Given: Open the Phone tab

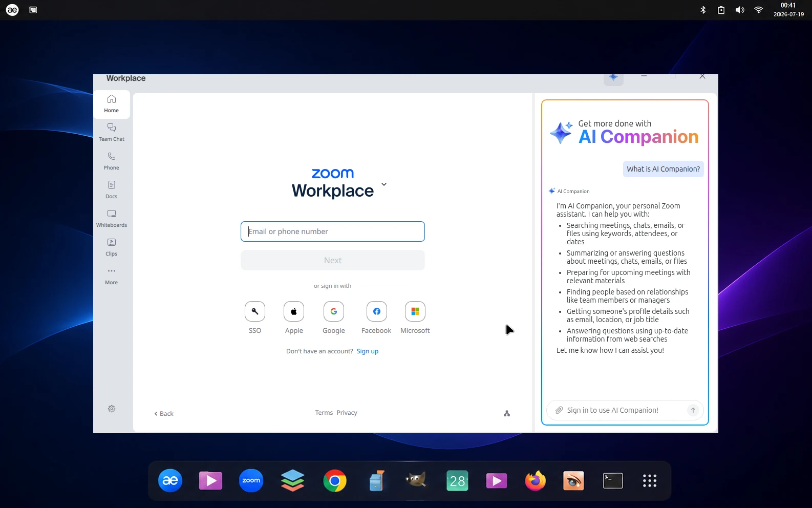Looking at the screenshot, I should (x=112, y=161).
